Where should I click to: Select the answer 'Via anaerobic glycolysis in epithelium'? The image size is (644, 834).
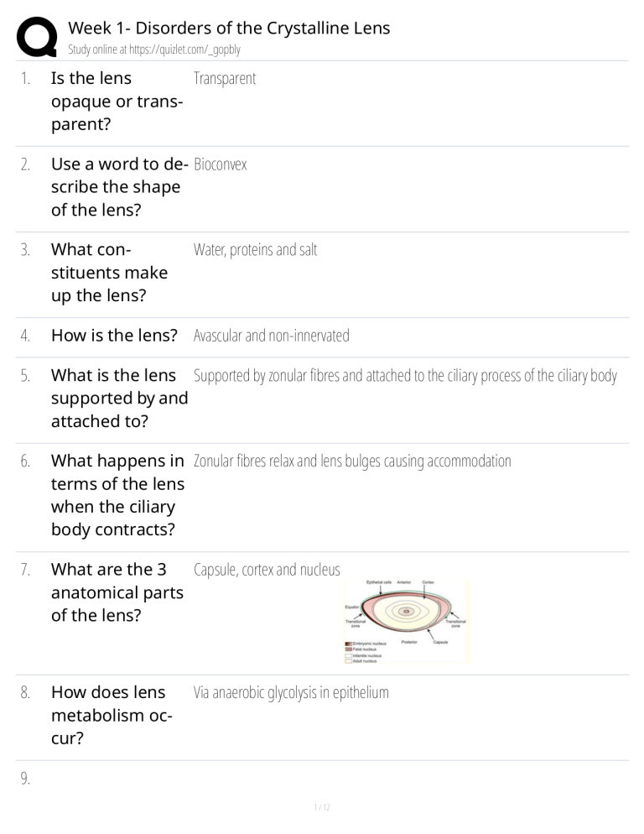pos(291,693)
